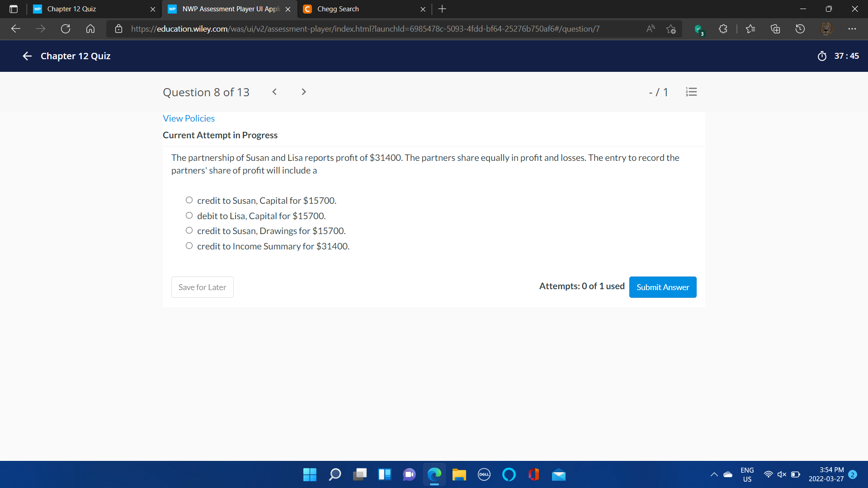
Task: Open the question list icon
Action: tap(691, 92)
